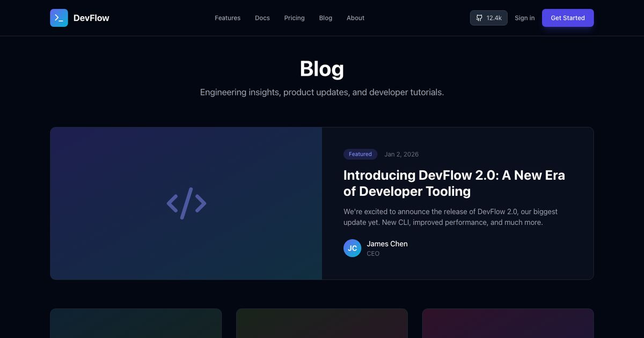Click the Blog page heading

pyautogui.click(x=322, y=69)
